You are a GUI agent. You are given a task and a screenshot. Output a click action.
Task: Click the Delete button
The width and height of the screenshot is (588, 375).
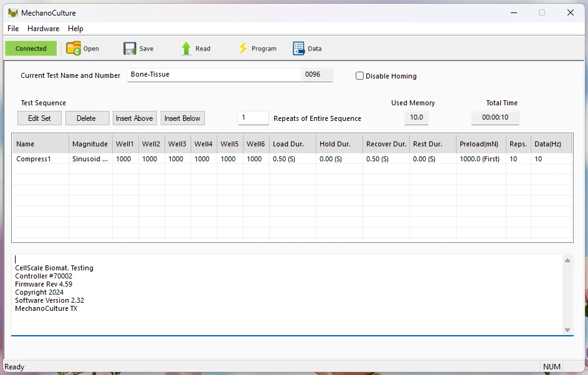[x=87, y=118]
